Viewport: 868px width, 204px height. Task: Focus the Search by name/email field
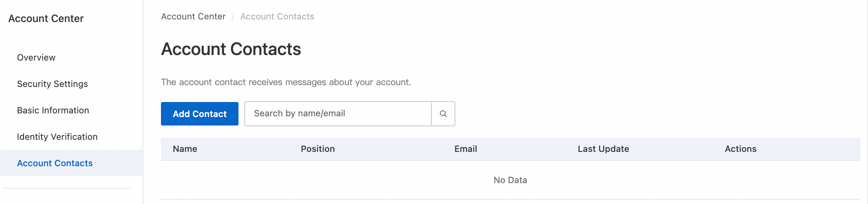click(338, 114)
